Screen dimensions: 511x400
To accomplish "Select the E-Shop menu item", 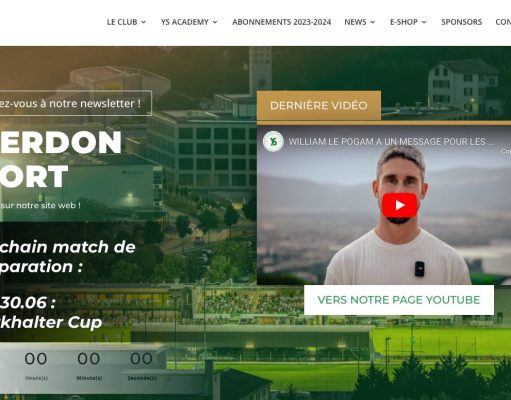I will 404,22.
